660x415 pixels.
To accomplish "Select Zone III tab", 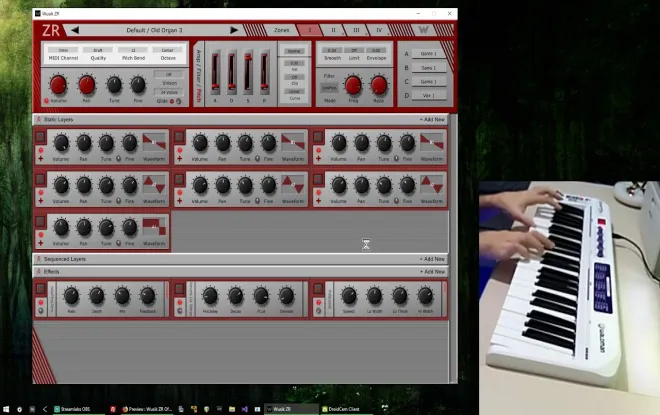I will coord(356,30).
